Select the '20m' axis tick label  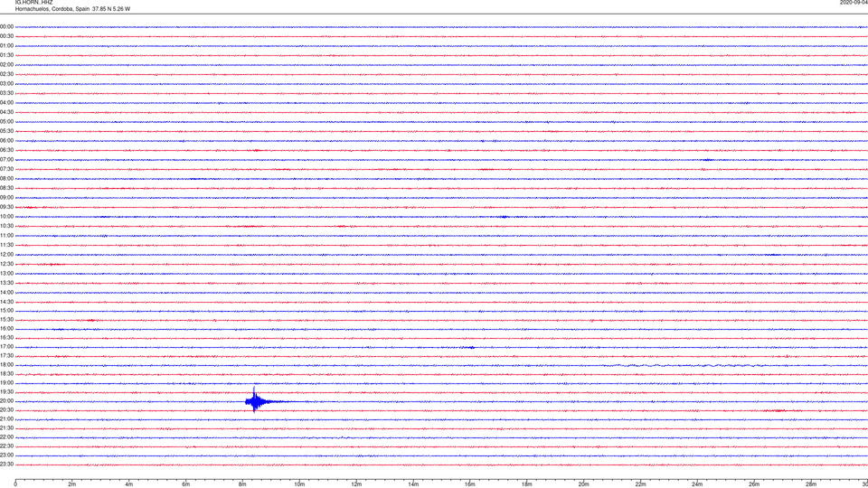pos(583,484)
